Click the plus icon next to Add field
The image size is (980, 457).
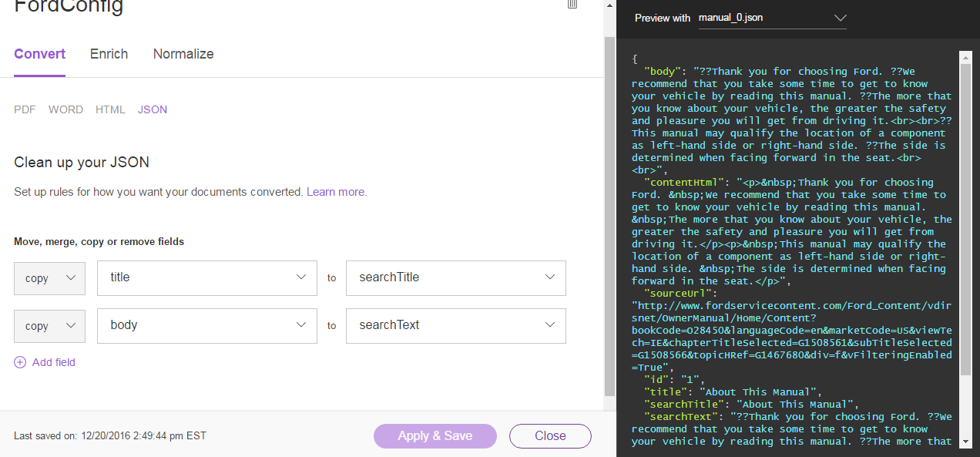point(20,362)
